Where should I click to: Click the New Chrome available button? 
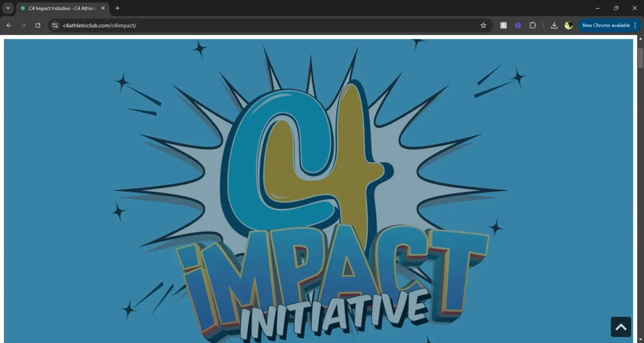(609, 25)
